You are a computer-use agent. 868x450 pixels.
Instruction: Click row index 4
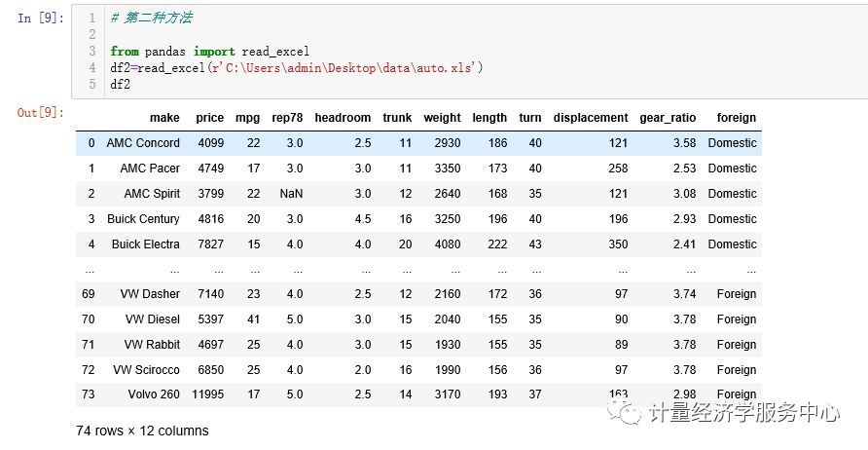point(91,244)
